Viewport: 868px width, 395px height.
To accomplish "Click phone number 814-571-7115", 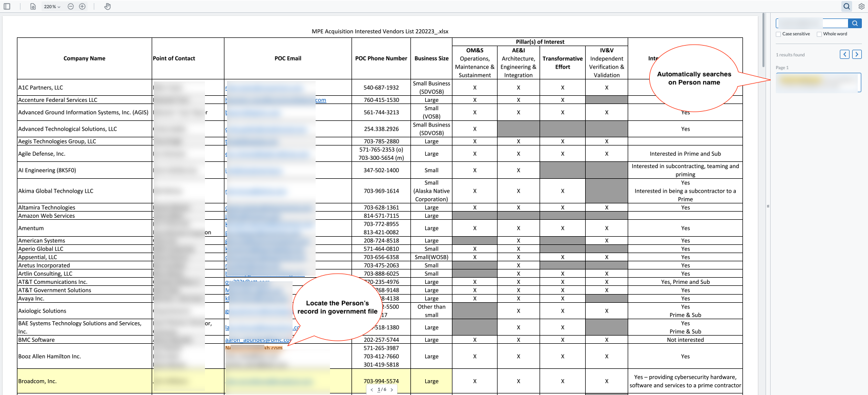I will pos(381,216).
